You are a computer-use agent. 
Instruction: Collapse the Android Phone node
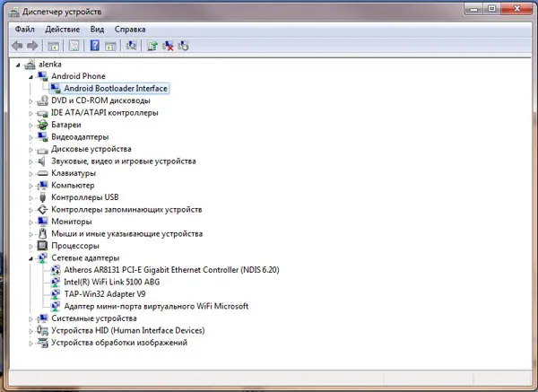pos(30,77)
